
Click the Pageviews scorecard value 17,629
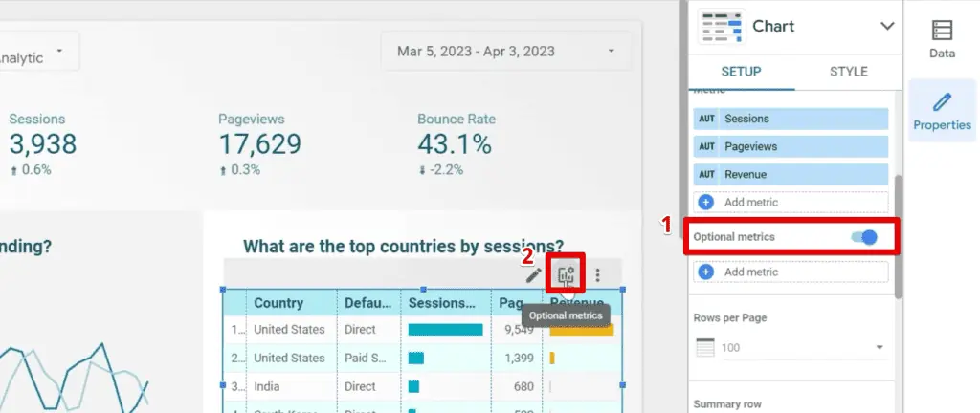point(259,144)
